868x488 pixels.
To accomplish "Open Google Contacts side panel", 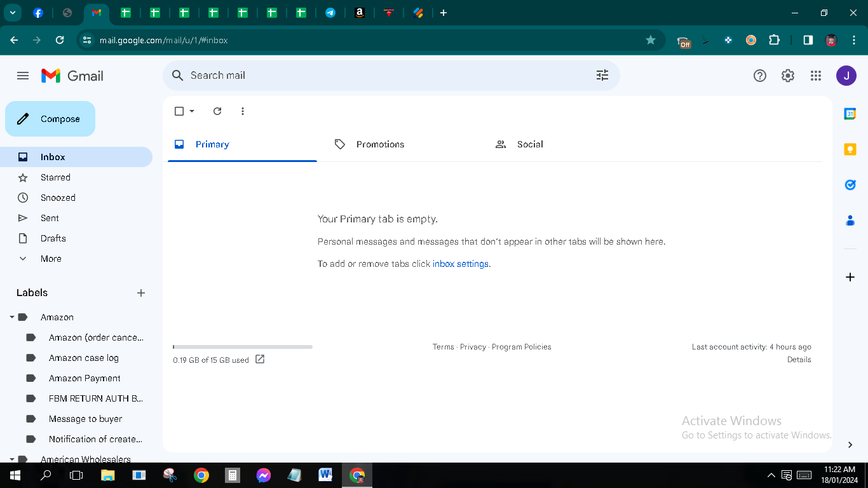I will pyautogui.click(x=850, y=220).
